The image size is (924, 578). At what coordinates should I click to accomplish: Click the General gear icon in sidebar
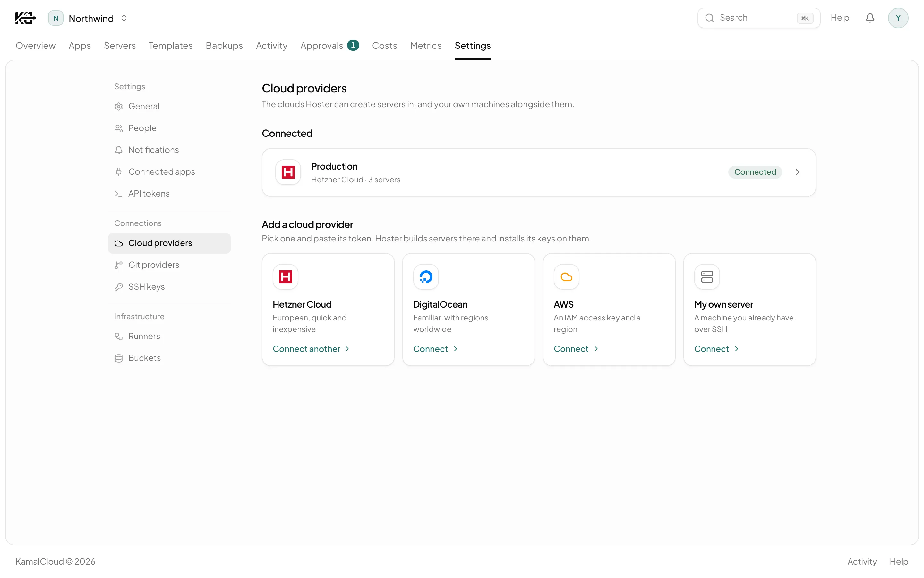click(x=119, y=107)
